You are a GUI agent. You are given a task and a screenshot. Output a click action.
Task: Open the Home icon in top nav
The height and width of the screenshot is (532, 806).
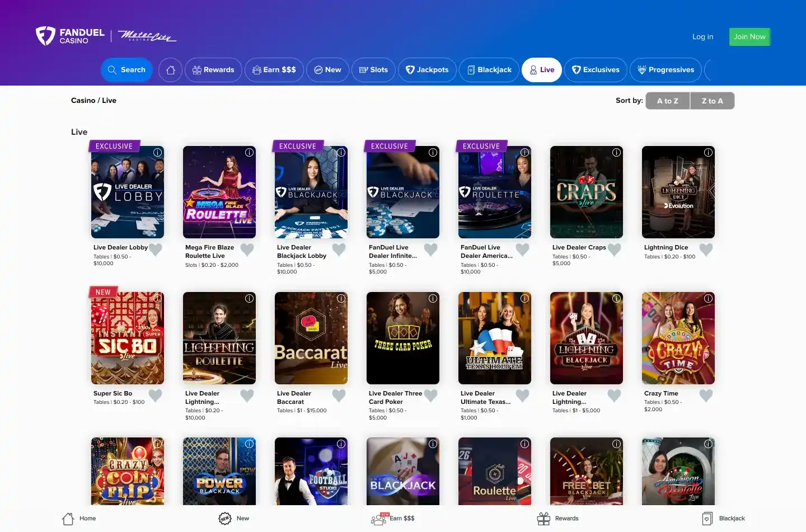point(171,70)
